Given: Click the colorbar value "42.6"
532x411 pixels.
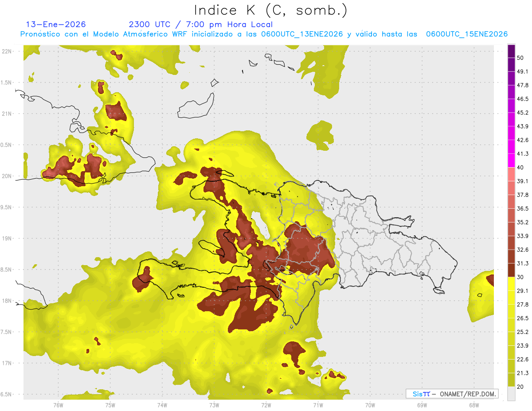Looking at the screenshot, I should click(x=523, y=140).
